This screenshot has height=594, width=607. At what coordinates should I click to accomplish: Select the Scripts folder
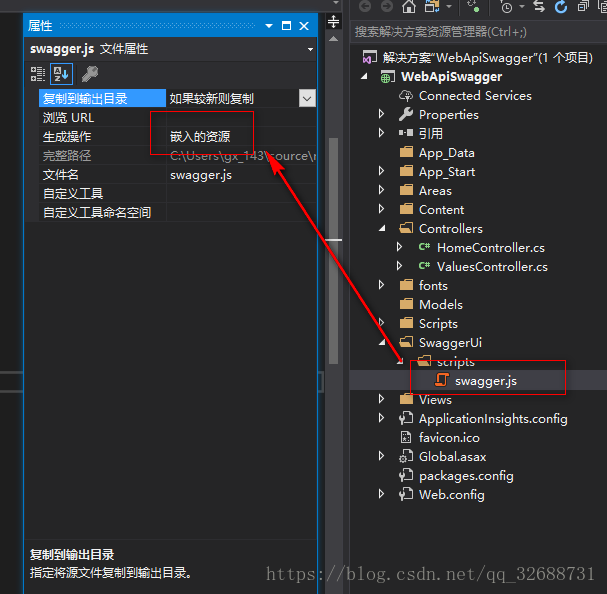click(x=438, y=323)
